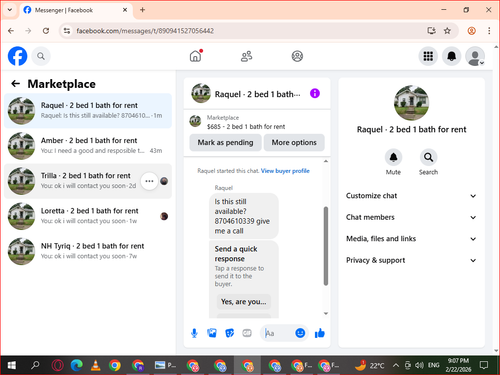Click the chat scrollbar down arrow

pos(326,313)
